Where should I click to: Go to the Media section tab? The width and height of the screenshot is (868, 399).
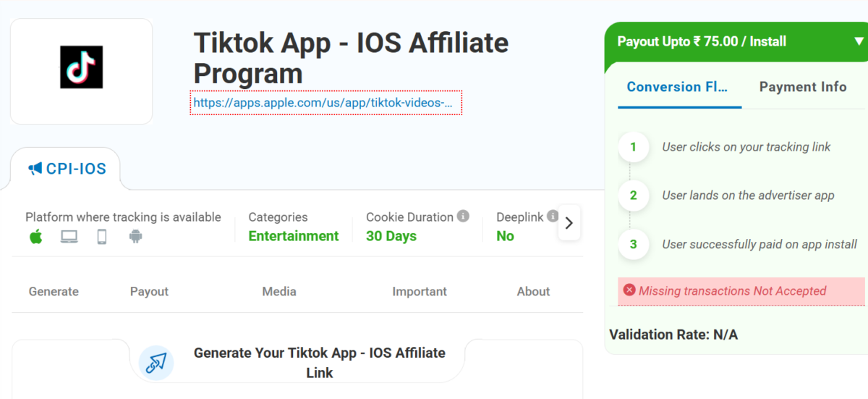[279, 291]
